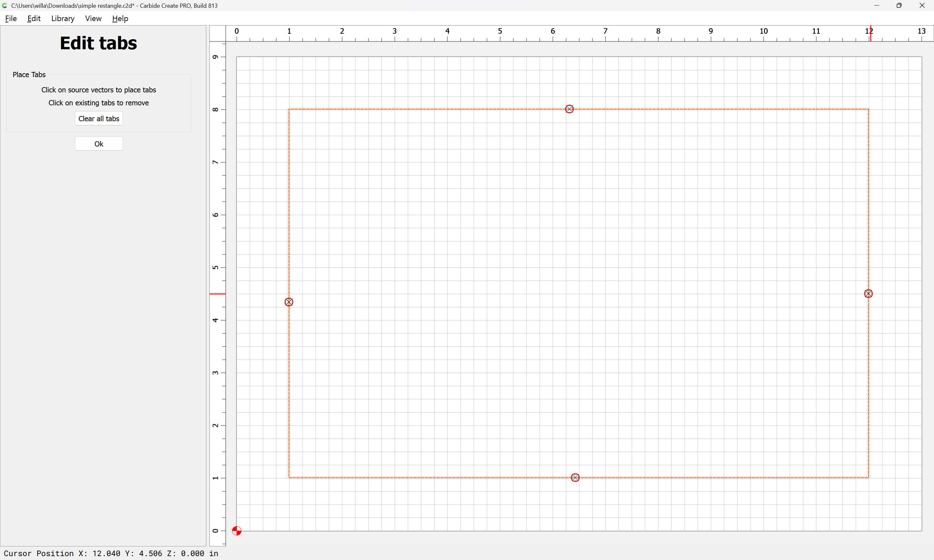The height and width of the screenshot is (560, 934).
Task: Open the File menu
Action: tap(11, 18)
